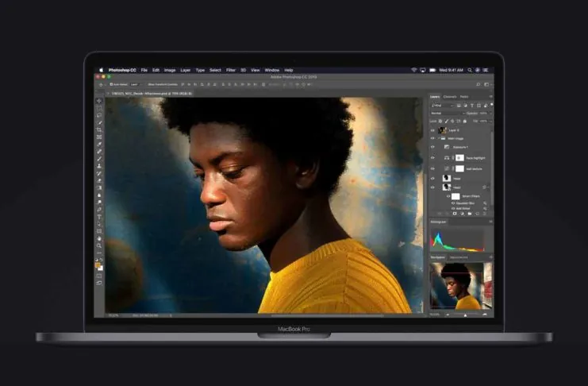Click the foreground color swatch

point(98,265)
